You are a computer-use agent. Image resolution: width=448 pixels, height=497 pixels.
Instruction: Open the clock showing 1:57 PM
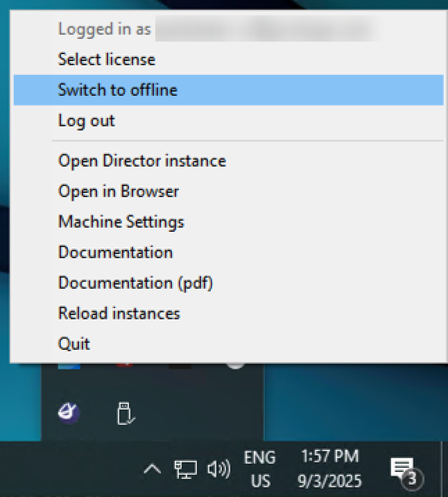click(330, 469)
